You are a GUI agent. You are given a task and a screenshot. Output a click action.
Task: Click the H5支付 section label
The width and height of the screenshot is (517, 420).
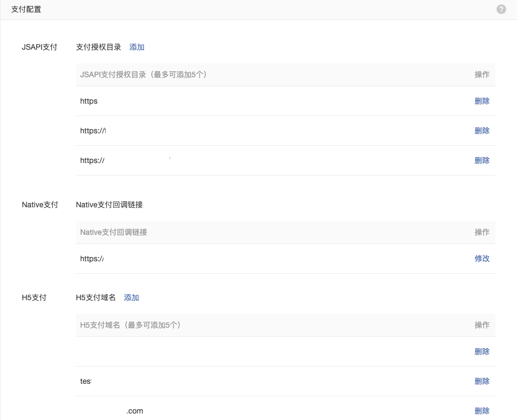tap(34, 297)
